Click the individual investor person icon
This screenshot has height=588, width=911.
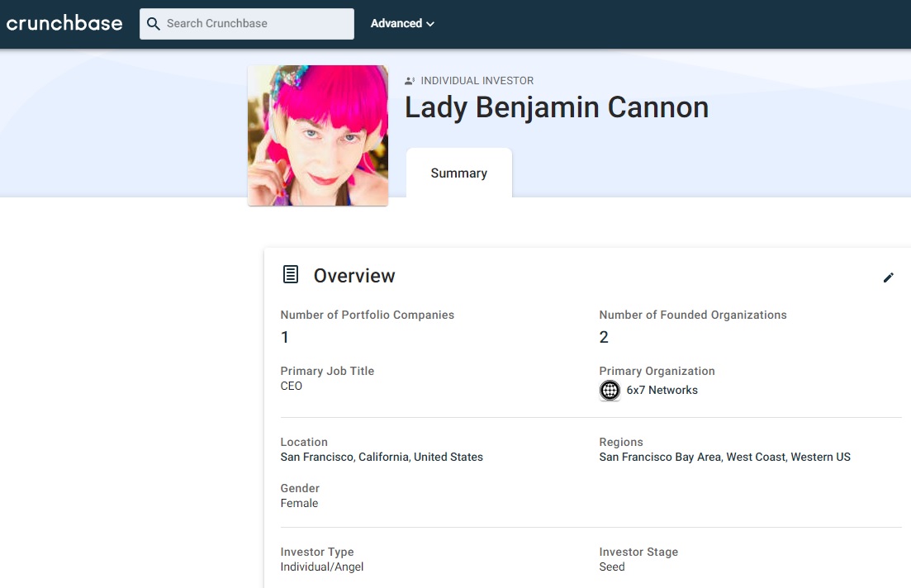[410, 81]
